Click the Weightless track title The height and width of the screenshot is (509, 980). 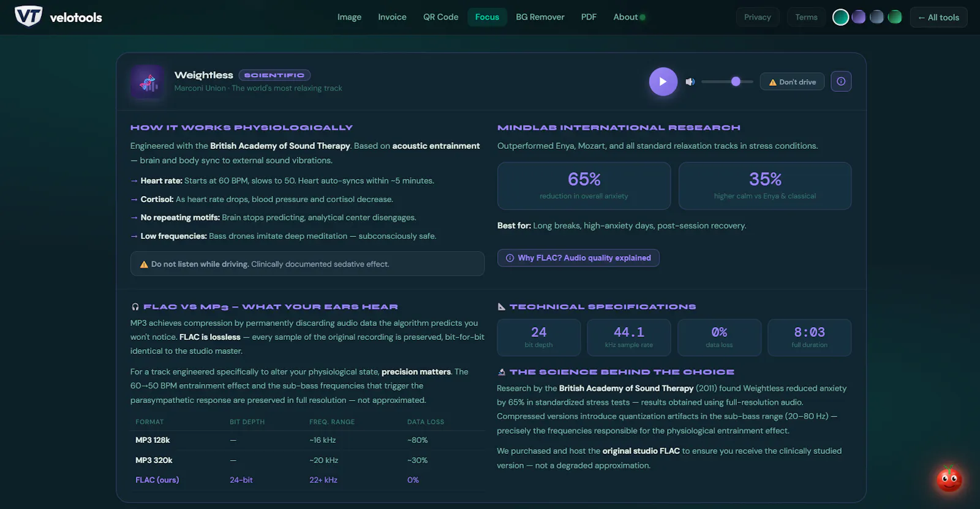(203, 75)
